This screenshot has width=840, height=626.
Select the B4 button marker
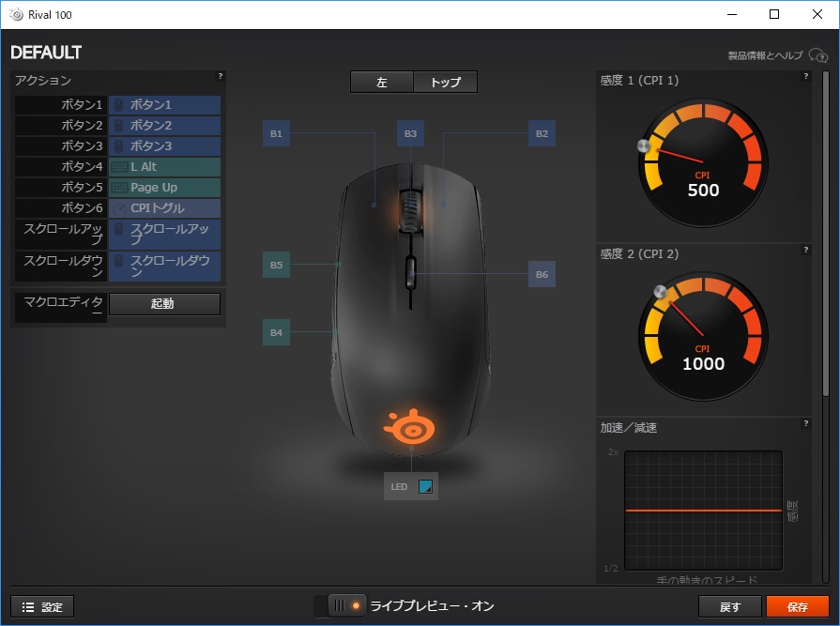[277, 332]
